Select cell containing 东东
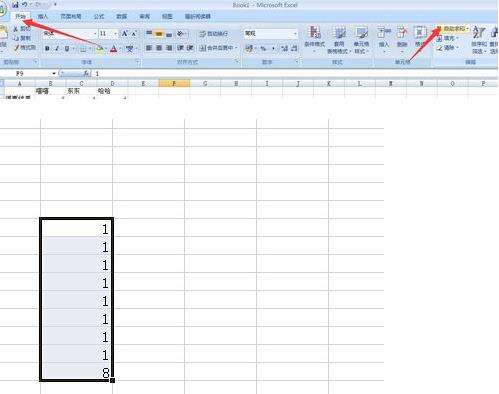The width and height of the screenshot is (499, 394). point(81,91)
